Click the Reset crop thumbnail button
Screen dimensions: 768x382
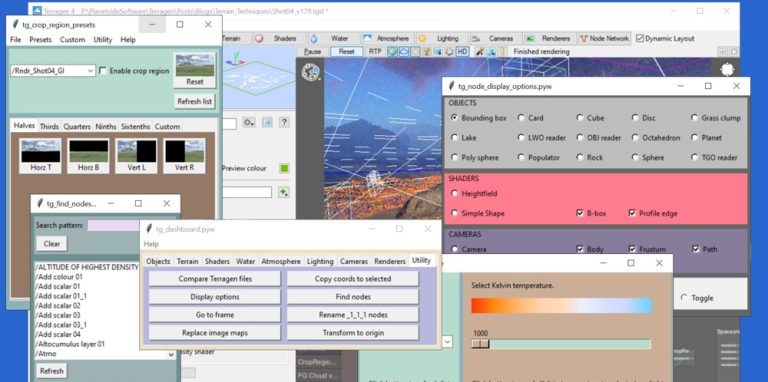(194, 70)
